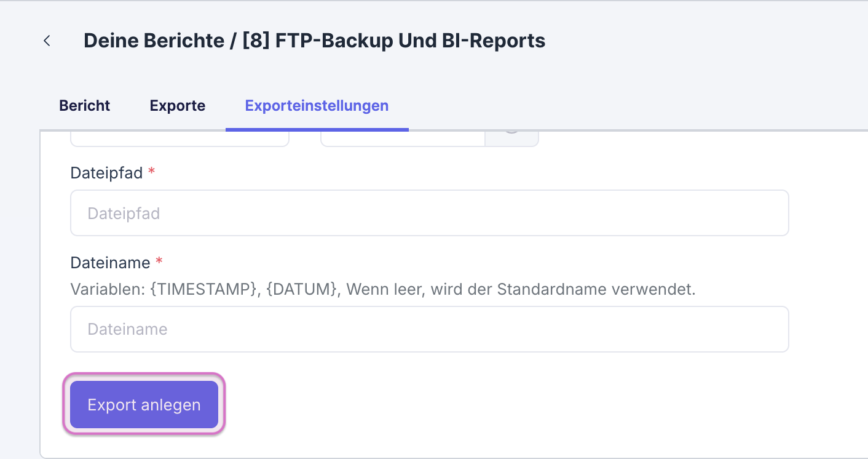Viewport: 868px width, 459px height.
Task: Select the Exporteinstellungen tab
Action: (x=317, y=106)
